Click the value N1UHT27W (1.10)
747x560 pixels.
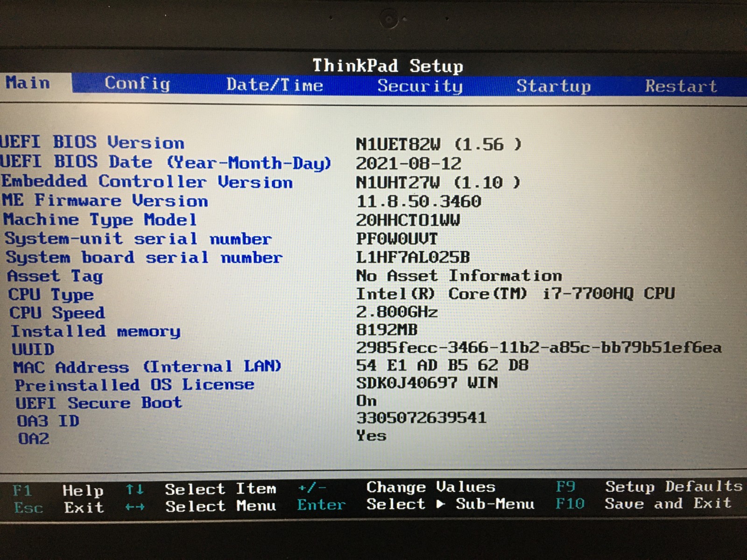pos(438,182)
